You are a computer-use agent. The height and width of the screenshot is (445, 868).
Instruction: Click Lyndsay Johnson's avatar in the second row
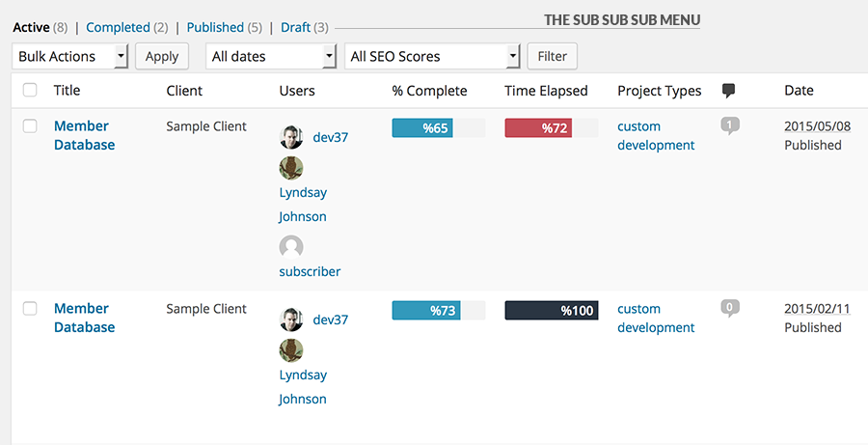coord(291,350)
